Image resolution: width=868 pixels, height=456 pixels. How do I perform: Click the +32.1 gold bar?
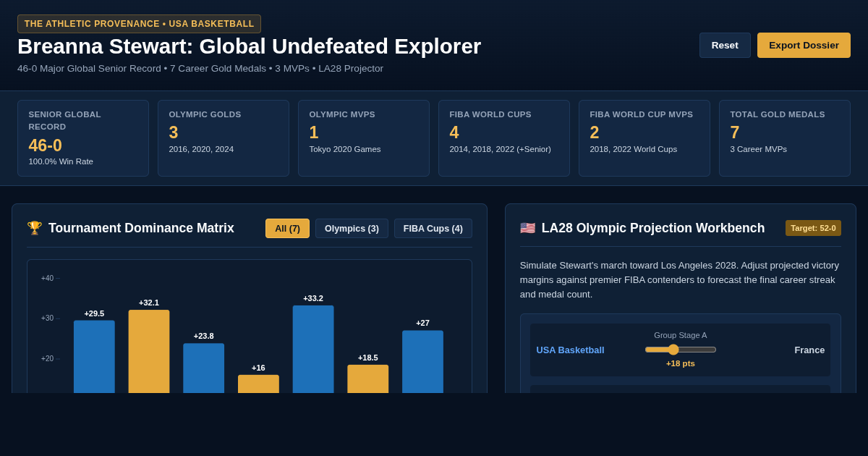pyautogui.click(x=149, y=352)
